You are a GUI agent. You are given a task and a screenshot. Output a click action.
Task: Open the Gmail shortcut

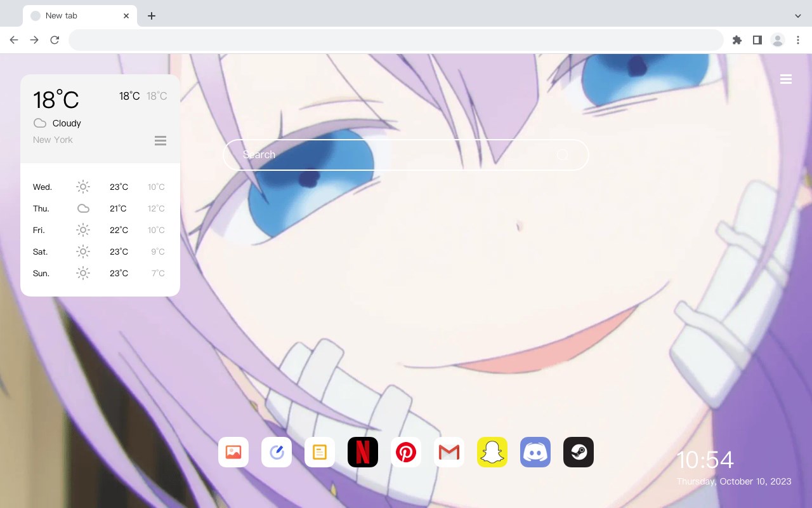pyautogui.click(x=449, y=452)
